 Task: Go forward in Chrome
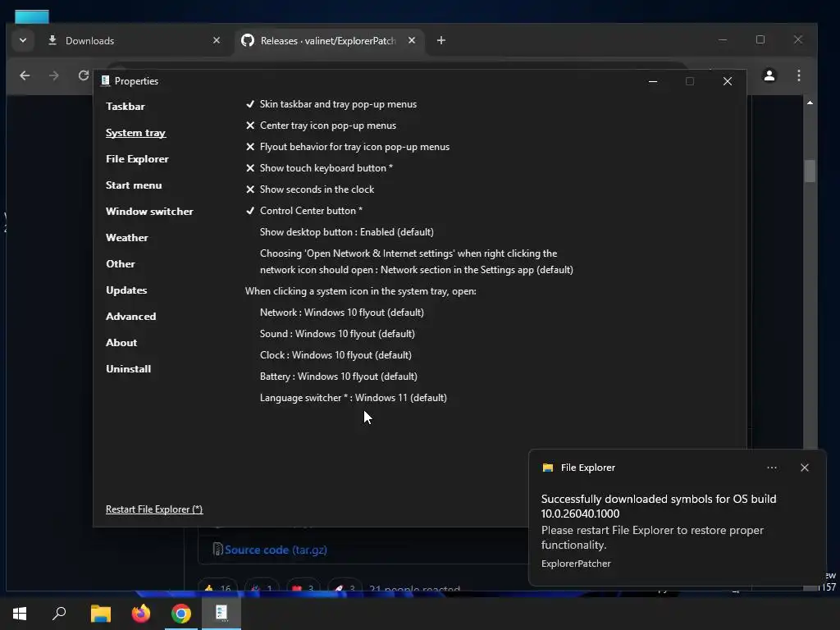(53, 75)
